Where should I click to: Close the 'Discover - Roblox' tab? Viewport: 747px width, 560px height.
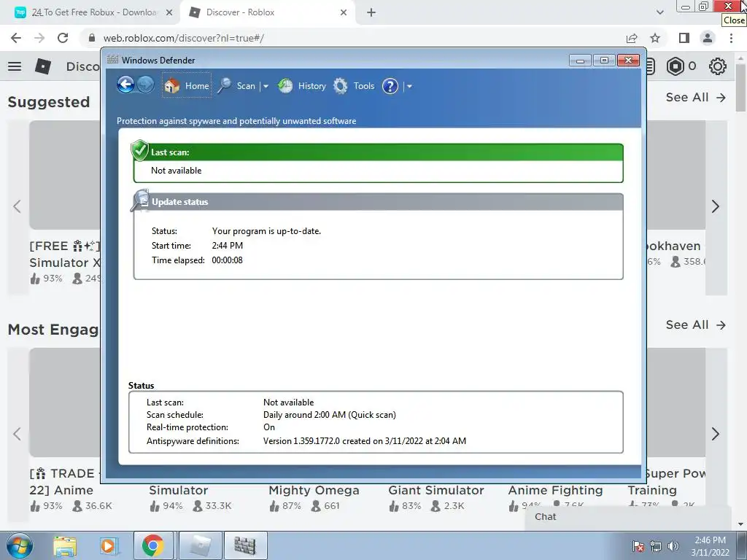(344, 13)
